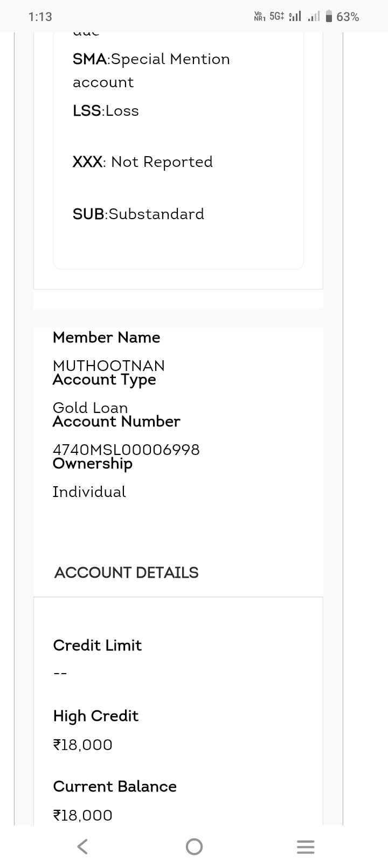Select the MUTHOOTNAN member name value
The height and width of the screenshot is (868, 388).
[108, 365]
